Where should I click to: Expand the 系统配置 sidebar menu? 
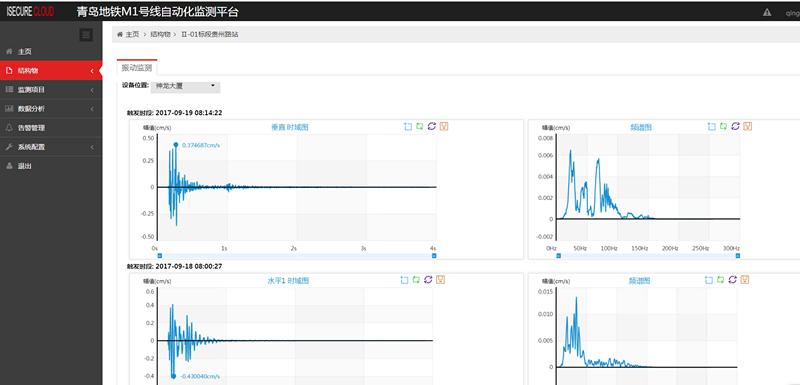pos(51,147)
